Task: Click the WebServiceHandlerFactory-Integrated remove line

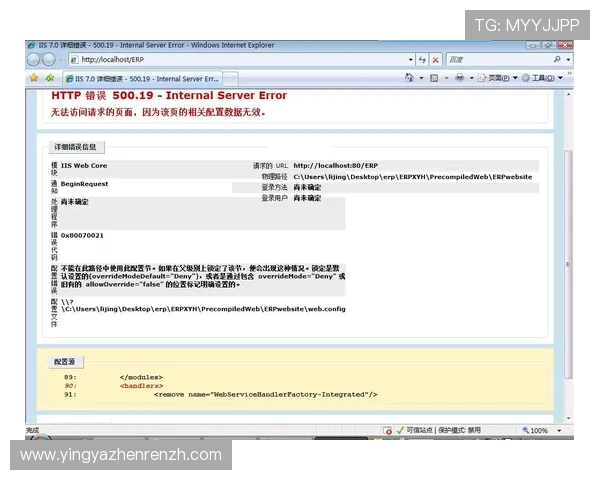Action: 266,395
